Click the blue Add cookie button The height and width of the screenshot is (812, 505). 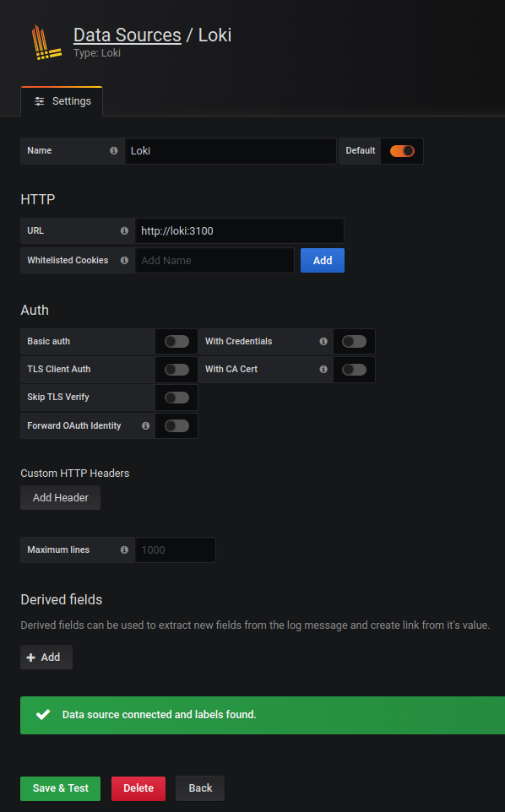[x=322, y=261]
